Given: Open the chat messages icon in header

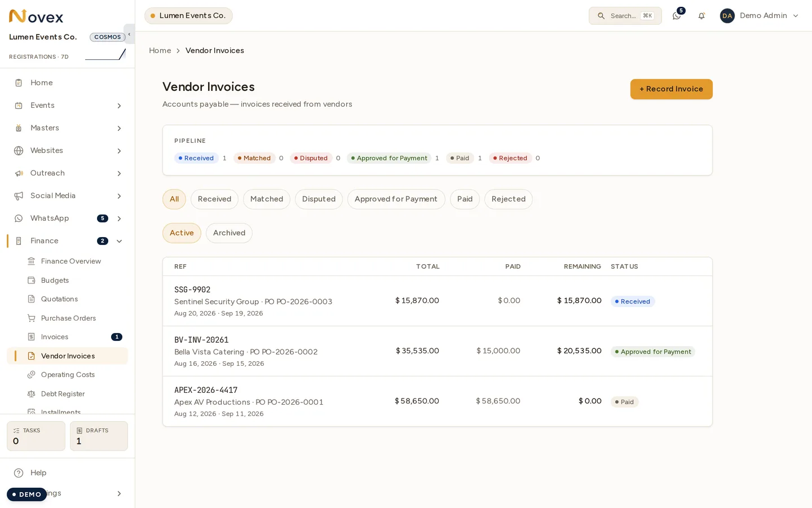Looking at the screenshot, I should (x=677, y=16).
